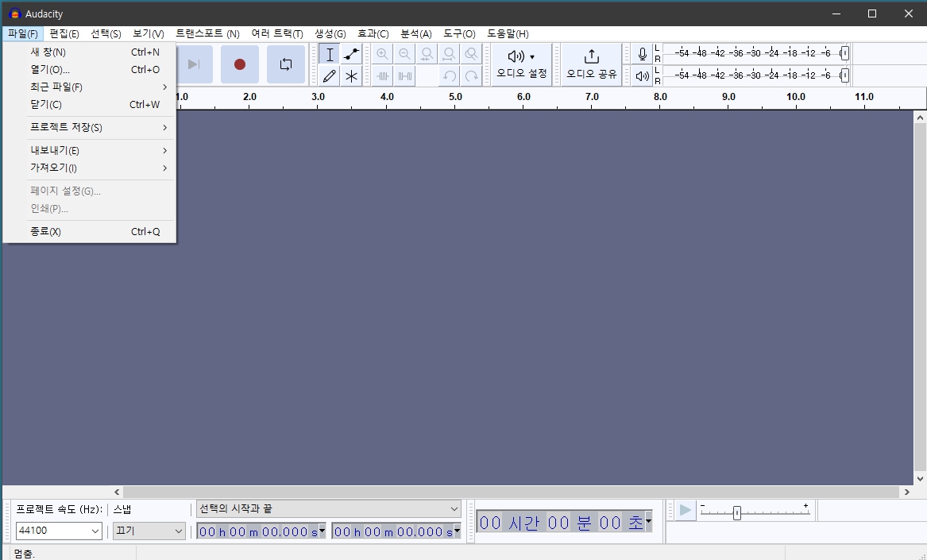
Task: Open the 생성(G) menu
Action: coord(330,33)
